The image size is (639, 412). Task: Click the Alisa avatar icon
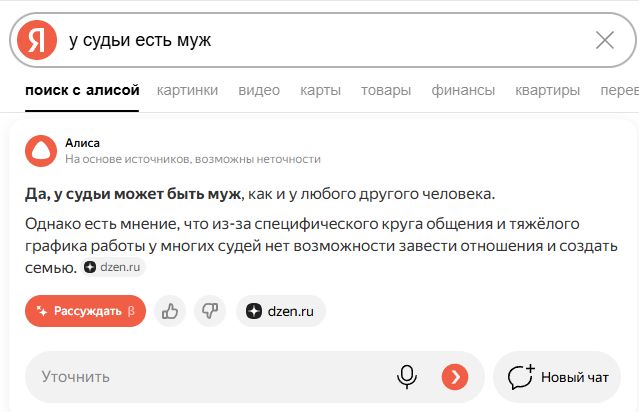(40, 150)
